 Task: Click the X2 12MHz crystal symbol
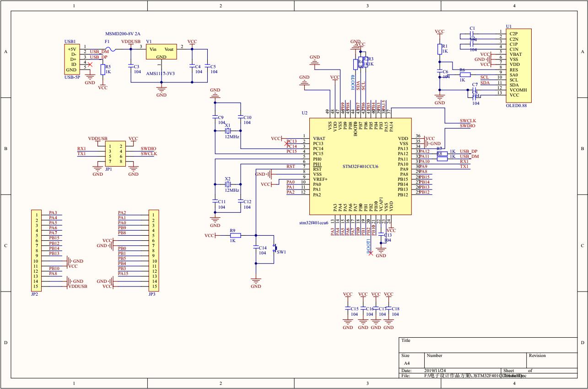pyautogui.click(x=227, y=184)
